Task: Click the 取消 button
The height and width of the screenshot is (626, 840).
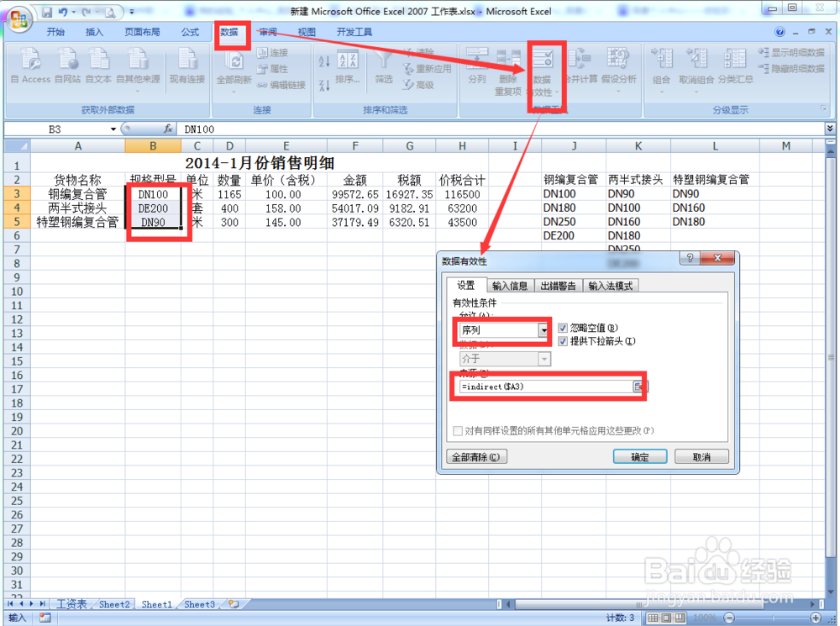Action: click(x=701, y=456)
